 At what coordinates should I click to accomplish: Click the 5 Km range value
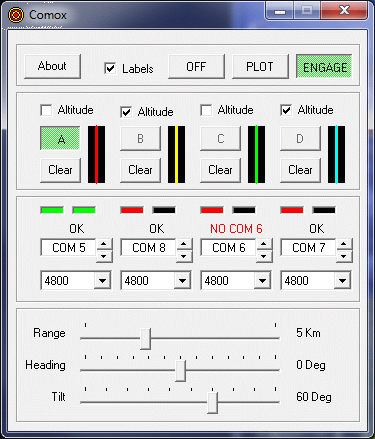[308, 333]
